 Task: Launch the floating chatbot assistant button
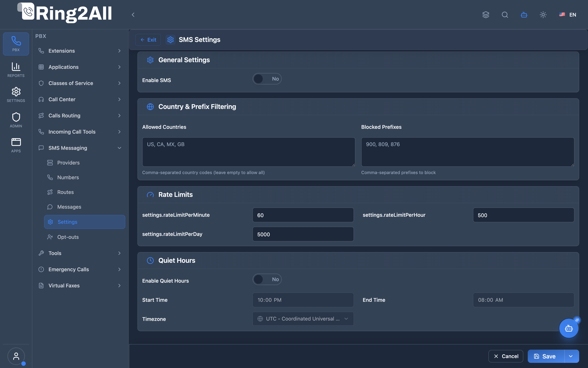tap(569, 328)
